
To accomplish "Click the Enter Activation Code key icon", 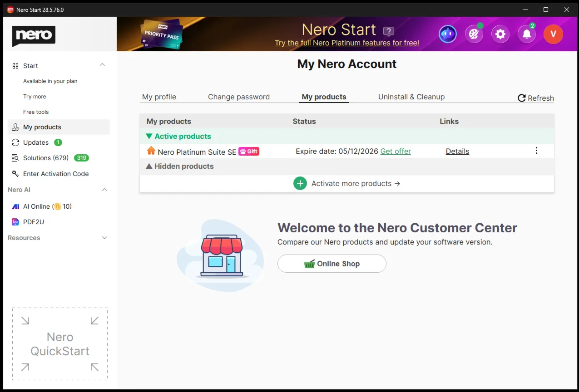I will coord(15,174).
